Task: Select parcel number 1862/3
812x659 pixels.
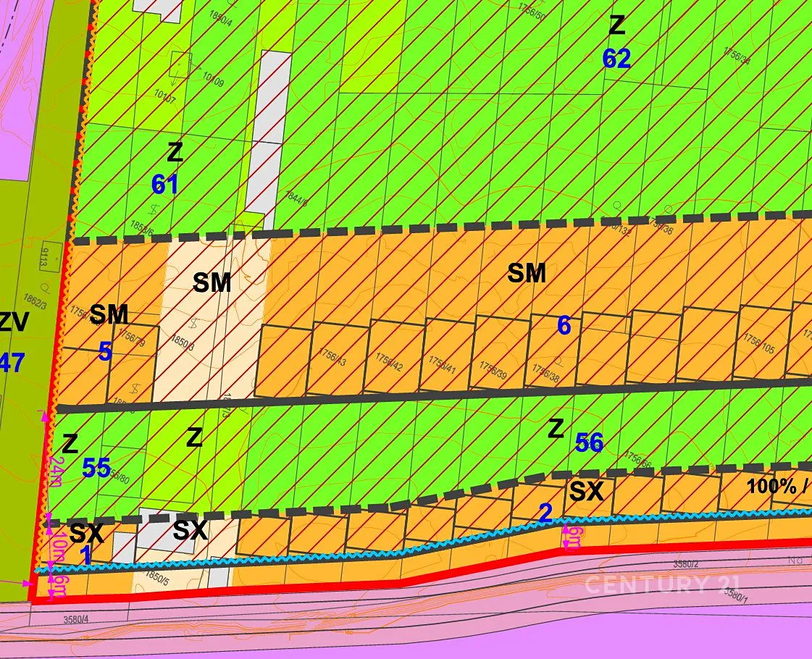Action: [35, 301]
